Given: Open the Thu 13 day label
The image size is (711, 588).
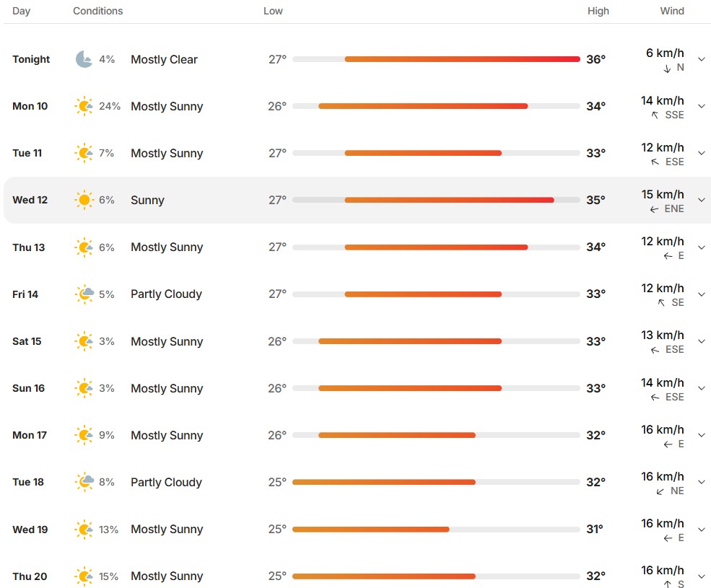Looking at the screenshot, I should click(29, 247).
